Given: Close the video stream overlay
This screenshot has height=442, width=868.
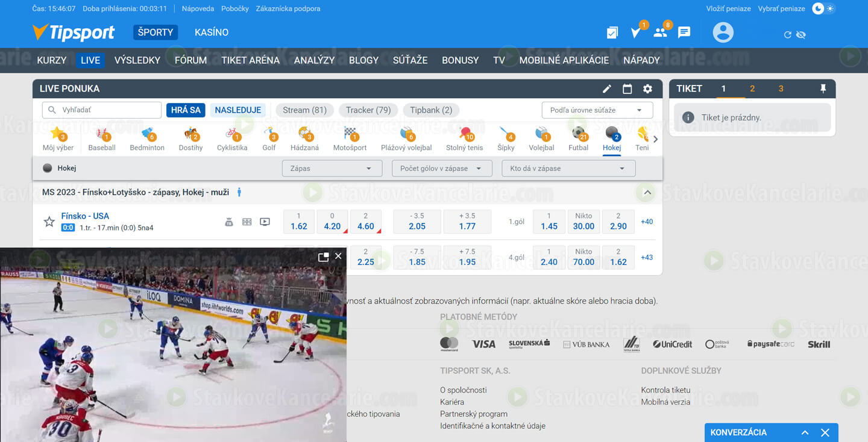Looking at the screenshot, I should click(x=338, y=256).
